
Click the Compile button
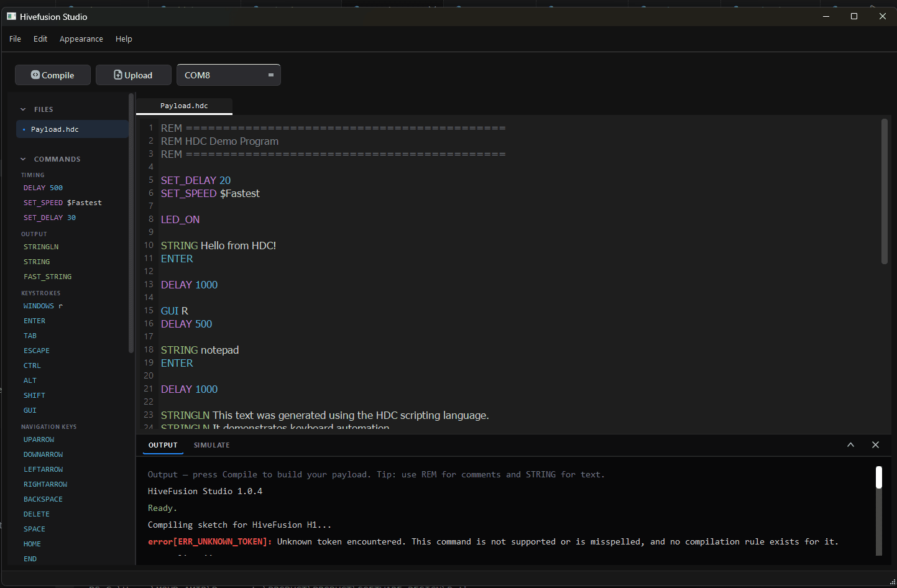click(53, 75)
